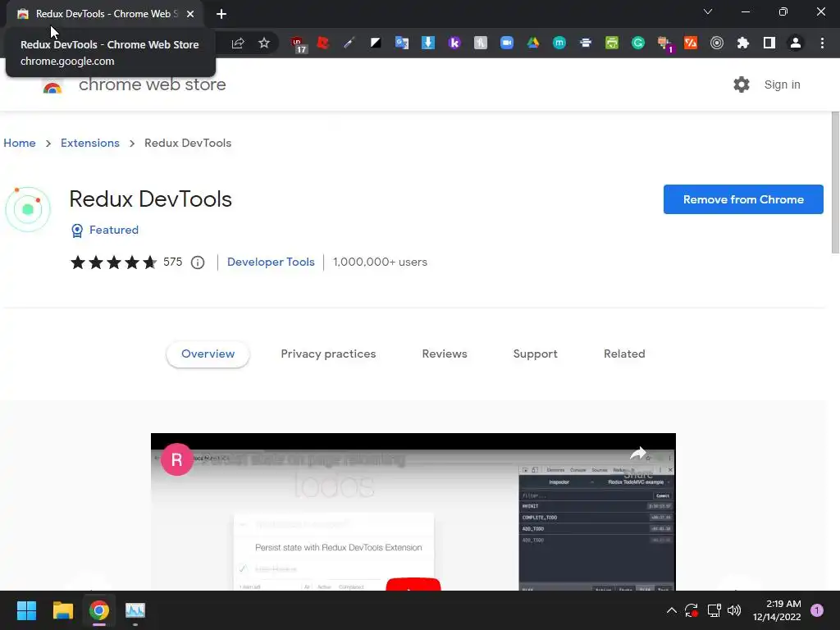840x630 pixels.
Task: Switch to Support tab
Action: click(535, 354)
